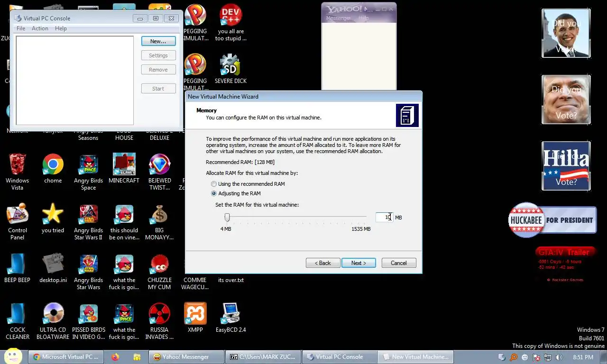The width and height of the screenshot is (607, 364).
Task: Open PISSED BIRDS IN VIDEO G... icon
Action: (88, 321)
